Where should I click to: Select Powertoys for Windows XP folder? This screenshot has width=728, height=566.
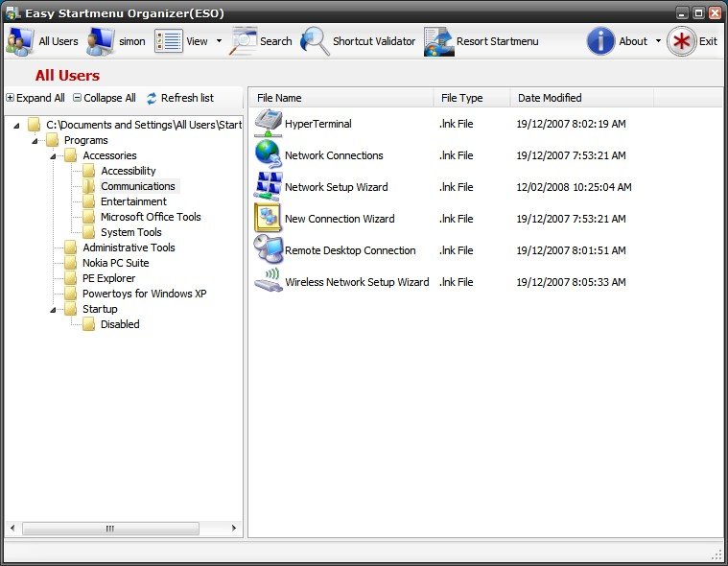[x=145, y=294]
